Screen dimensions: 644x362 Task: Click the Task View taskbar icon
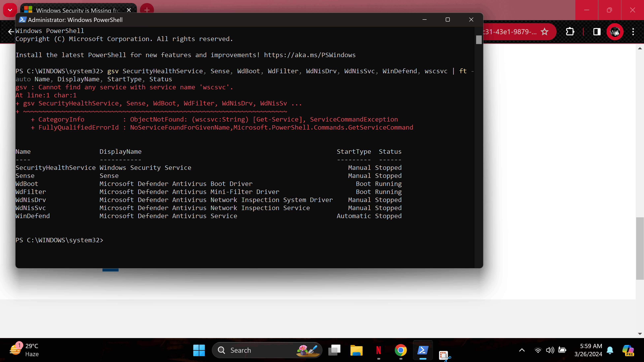coord(334,350)
